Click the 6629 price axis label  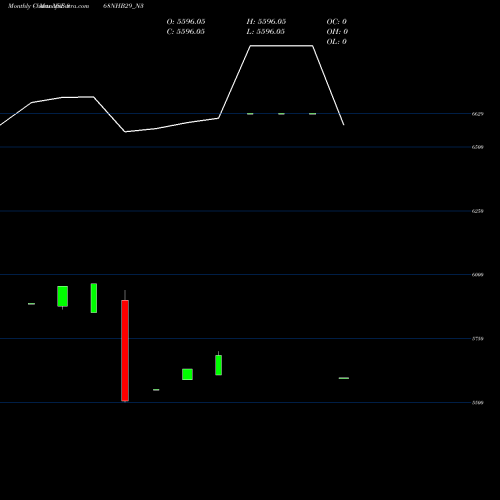point(478,114)
